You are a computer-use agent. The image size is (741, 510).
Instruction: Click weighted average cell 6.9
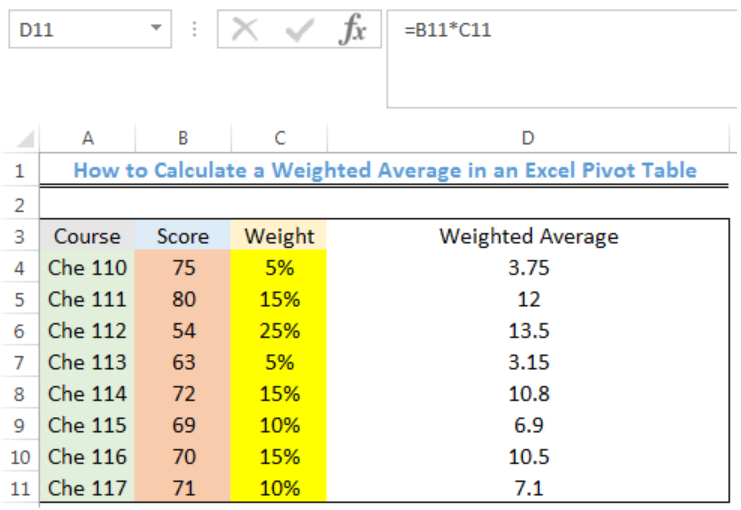pos(528,425)
